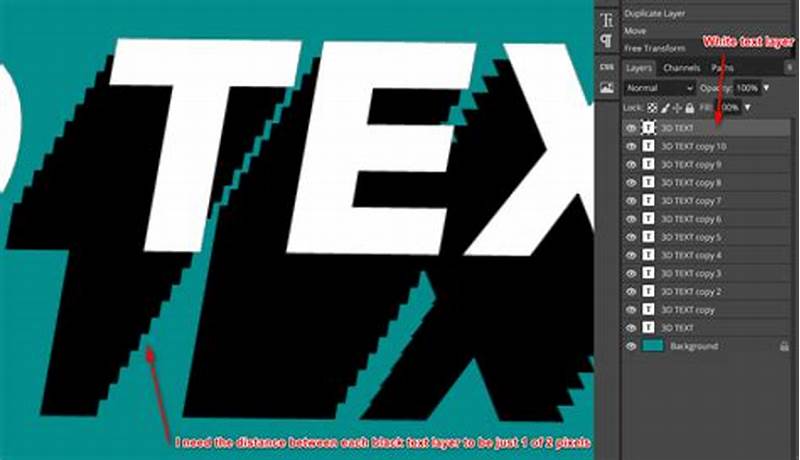Select layer named 3D TEXT copy 6
800x460 pixels.
coord(691,219)
